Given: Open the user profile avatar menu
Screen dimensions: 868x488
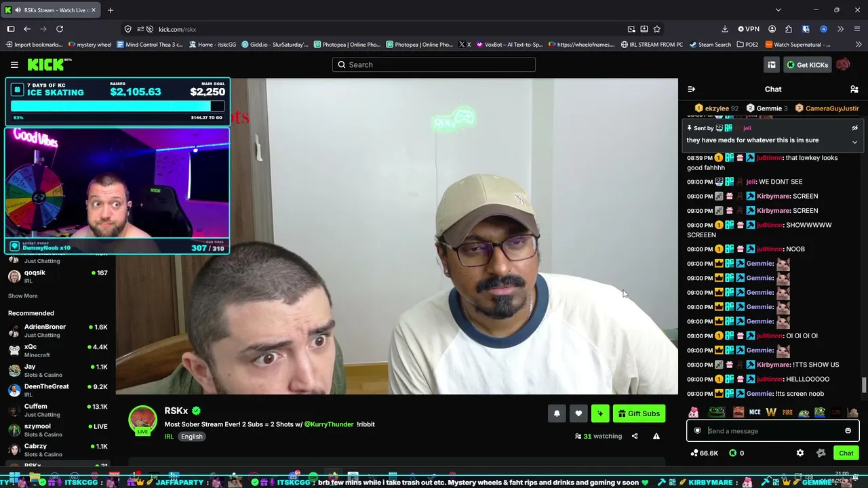Looking at the screenshot, I should pos(843,64).
